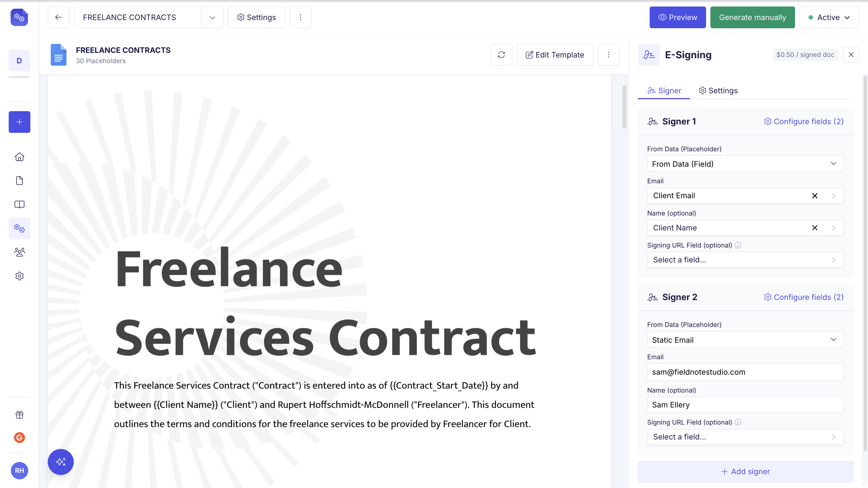Screen dimensions: 868x488
Task: Open the team members icon in sidebar
Action: (x=19, y=252)
